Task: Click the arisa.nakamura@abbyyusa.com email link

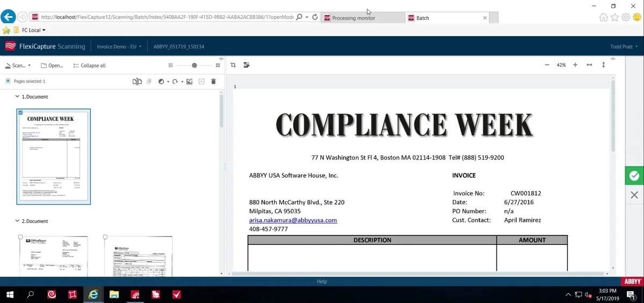Action: point(293,220)
